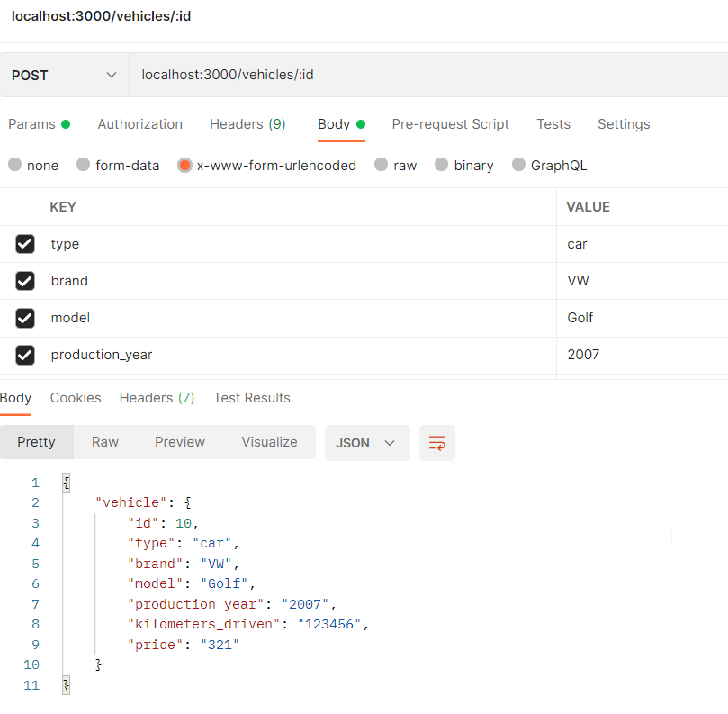Open the Params request tab
The image size is (728, 714).
[39, 124]
